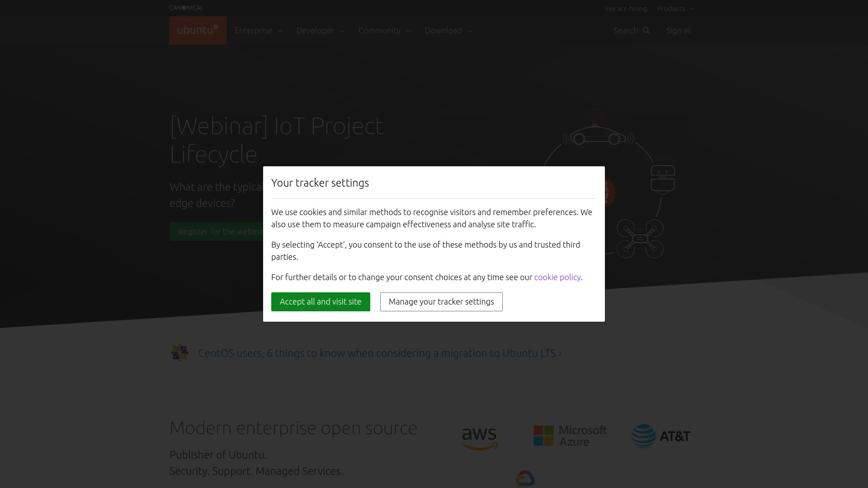Image resolution: width=868 pixels, height=488 pixels.
Task: Click the Ubuntu logo in navbar
Action: coord(198,30)
